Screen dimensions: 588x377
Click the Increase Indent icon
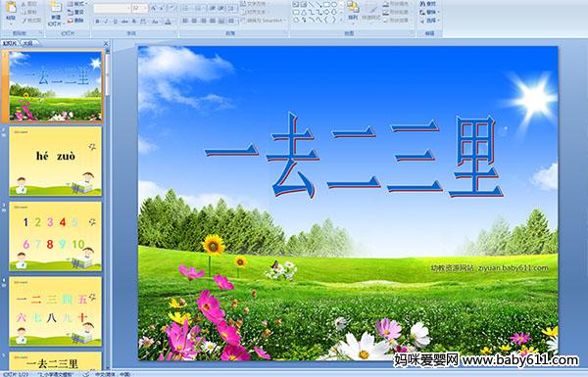click(x=221, y=8)
